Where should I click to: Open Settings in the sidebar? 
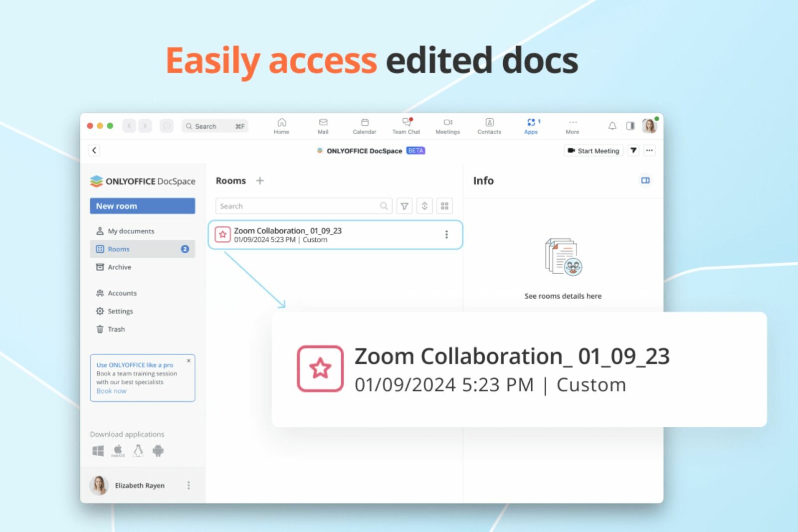[x=142, y=311]
